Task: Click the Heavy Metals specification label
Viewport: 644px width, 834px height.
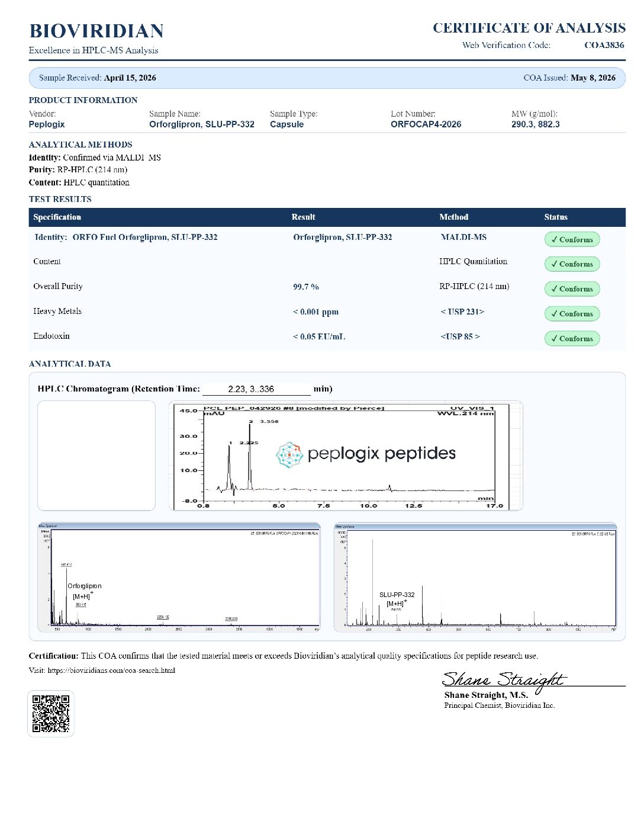Action: click(57, 311)
